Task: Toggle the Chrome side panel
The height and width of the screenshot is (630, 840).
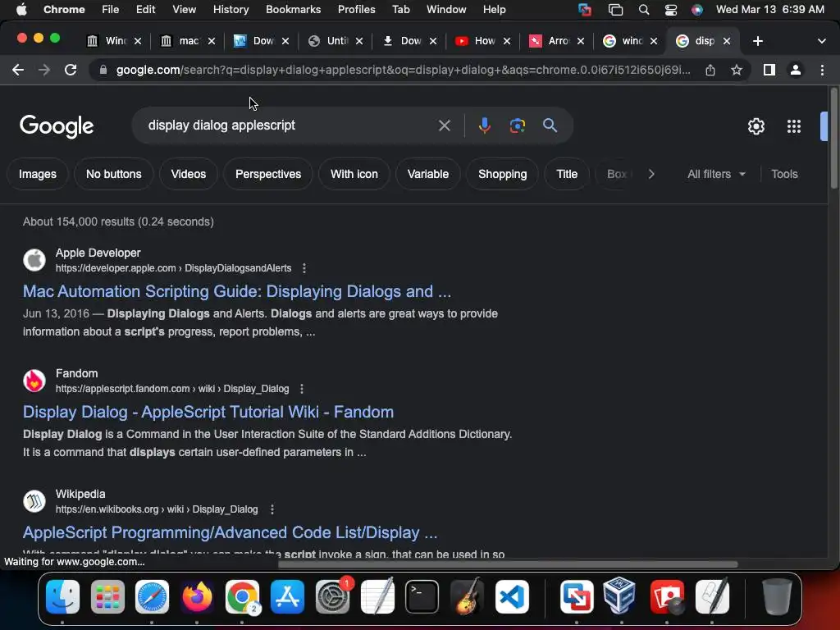Action: [x=769, y=71]
